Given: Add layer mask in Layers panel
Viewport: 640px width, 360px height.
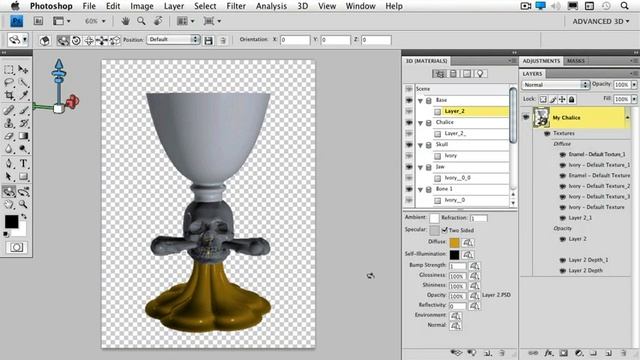Looking at the screenshot, I should tap(564, 353).
